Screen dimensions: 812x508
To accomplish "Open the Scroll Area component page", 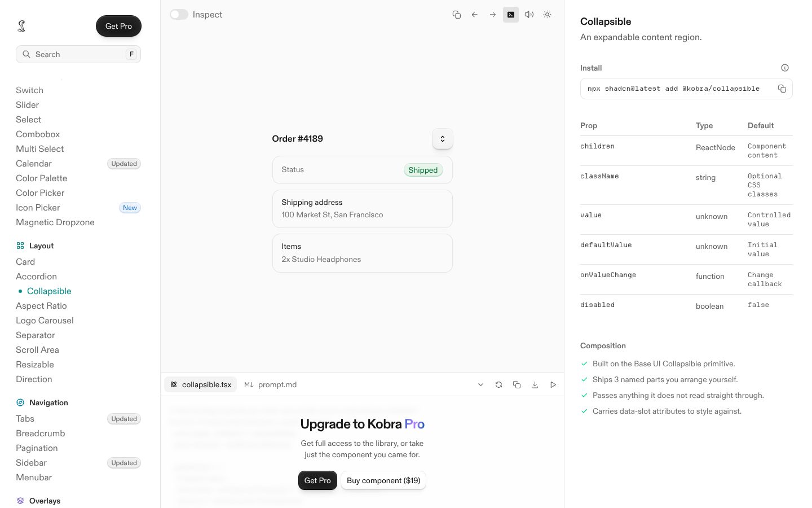I will (37, 350).
